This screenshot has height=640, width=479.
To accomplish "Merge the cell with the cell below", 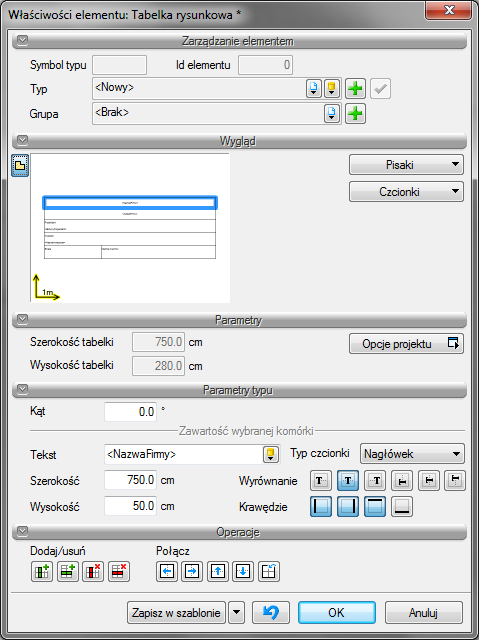I will point(243,571).
